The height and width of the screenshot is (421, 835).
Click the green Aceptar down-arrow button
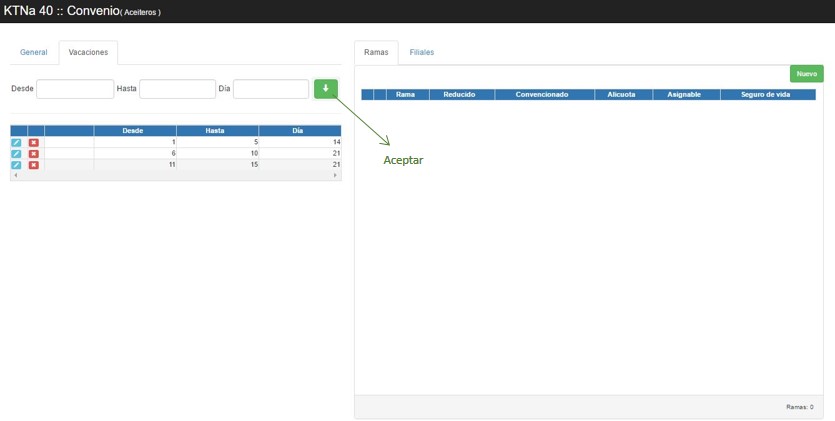[325, 89]
